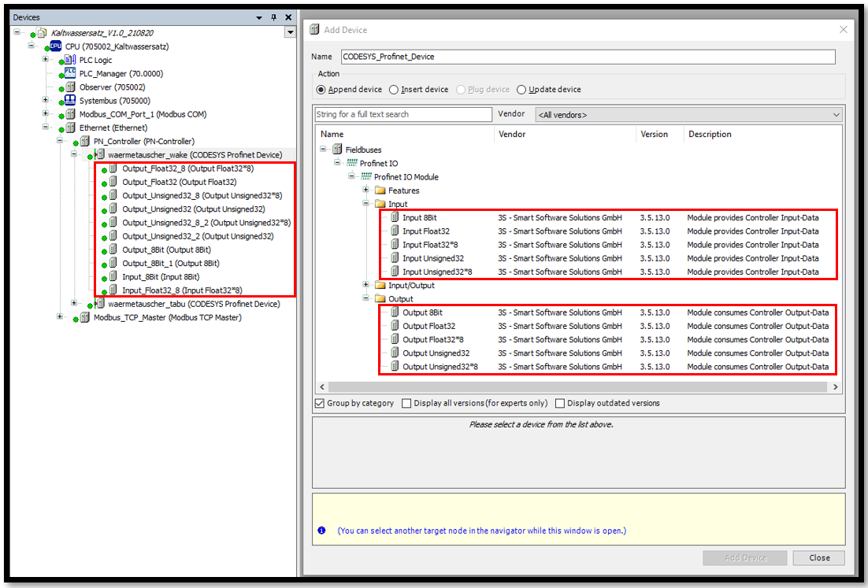Click the Output 8Bit module icon
868x588 pixels.
pos(395,312)
